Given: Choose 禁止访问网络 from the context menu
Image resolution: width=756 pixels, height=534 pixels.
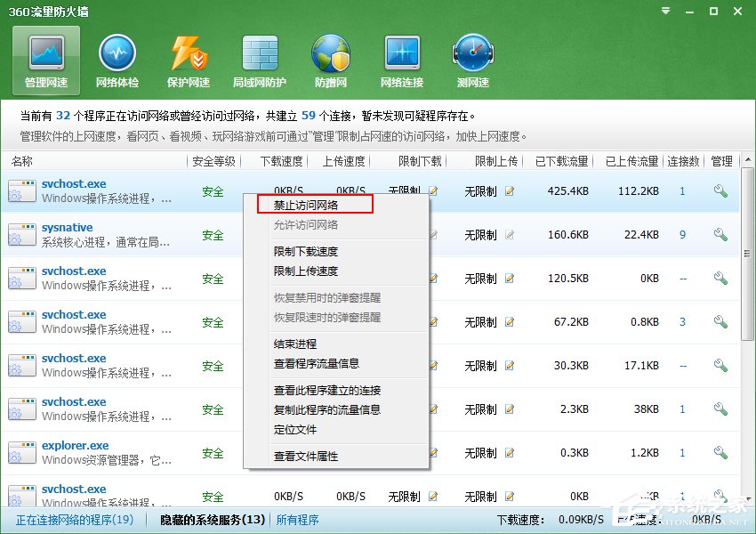Looking at the screenshot, I should click(x=306, y=204).
